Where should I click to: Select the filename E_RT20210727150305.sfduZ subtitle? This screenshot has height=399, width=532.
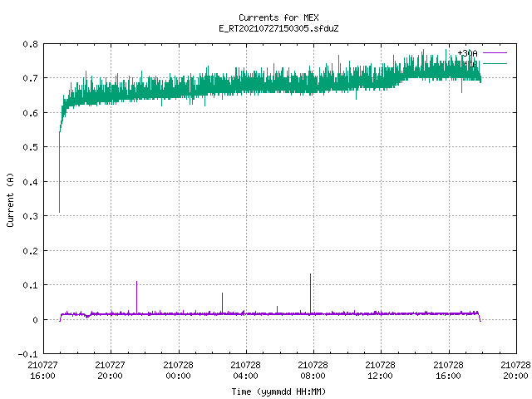(x=278, y=28)
